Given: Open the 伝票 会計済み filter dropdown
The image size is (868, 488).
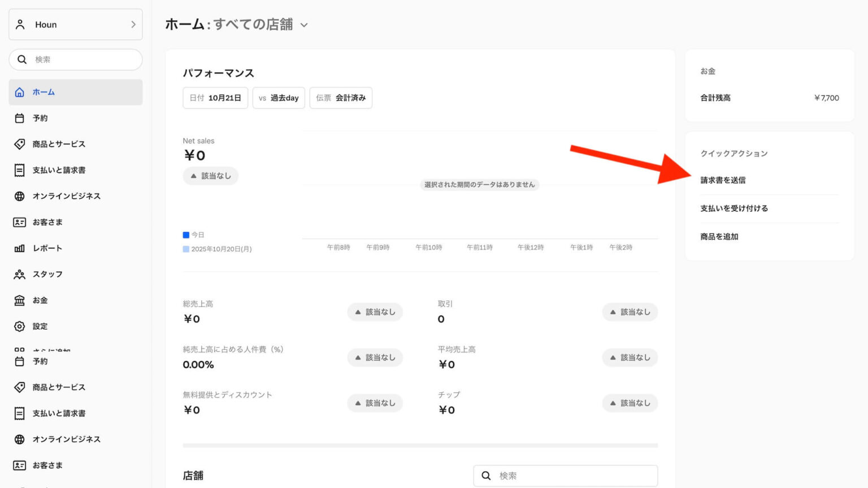Looking at the screenshot, I should click(341, 98).
